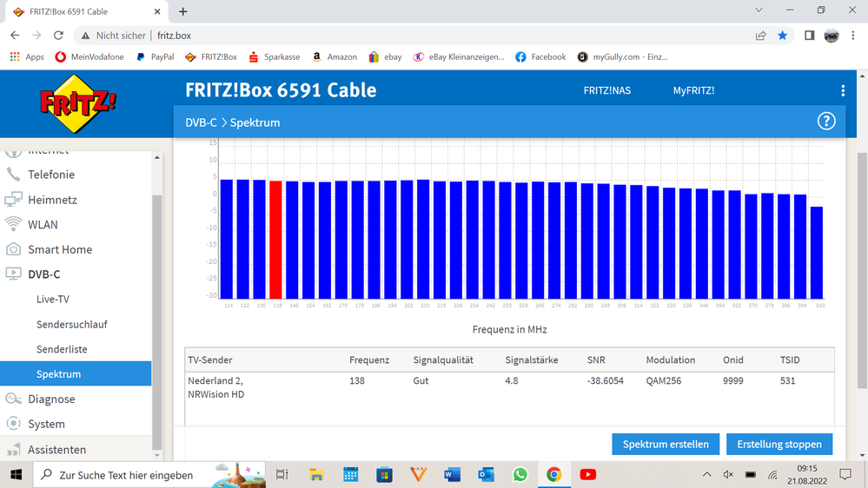Open Word in taskbar
This screenshot has width=868, height=488.
tap(452, 475)
